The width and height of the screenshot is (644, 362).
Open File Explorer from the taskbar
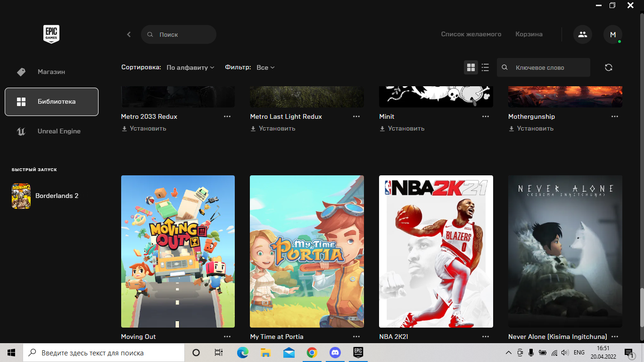coord(265,353)
